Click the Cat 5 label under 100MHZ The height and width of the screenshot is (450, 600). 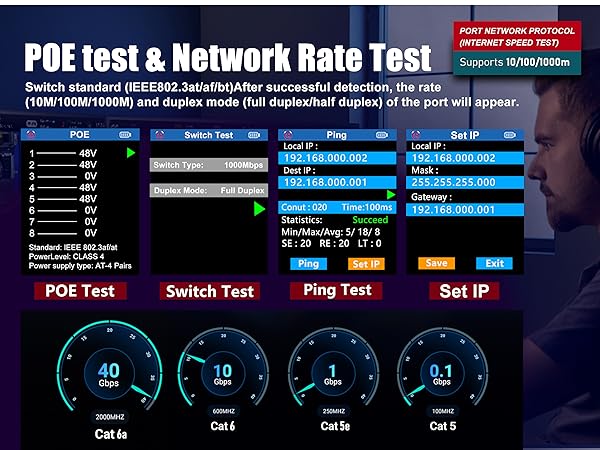[x=443, y=426]
